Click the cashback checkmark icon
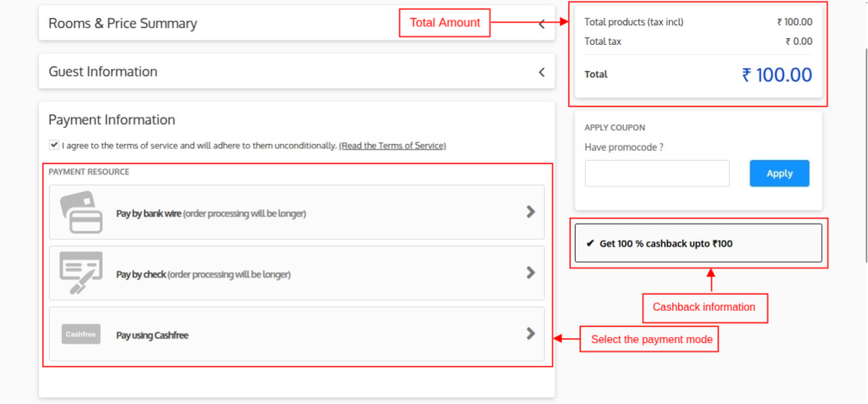Screen dimensions: 868x404 coord(590,244)
